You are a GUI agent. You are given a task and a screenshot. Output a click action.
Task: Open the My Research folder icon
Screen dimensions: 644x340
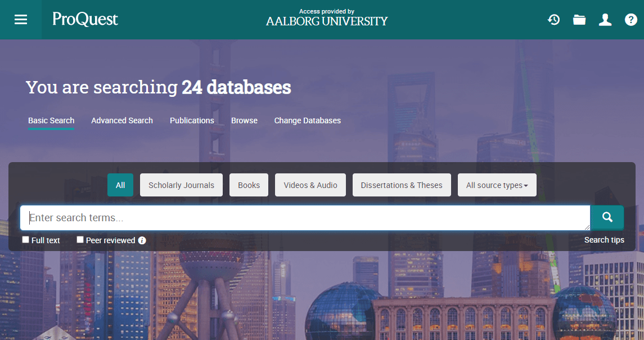point(579,20)
